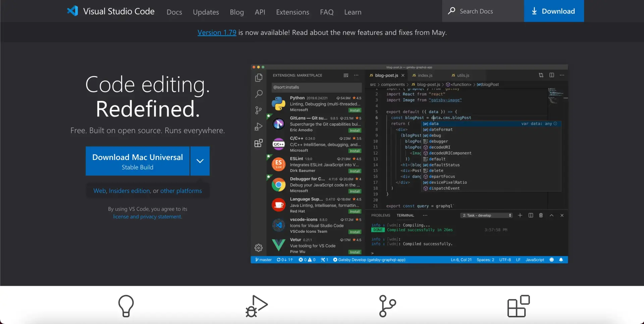Click Download Mac Universal Stable Build button

tap(138, 161)
